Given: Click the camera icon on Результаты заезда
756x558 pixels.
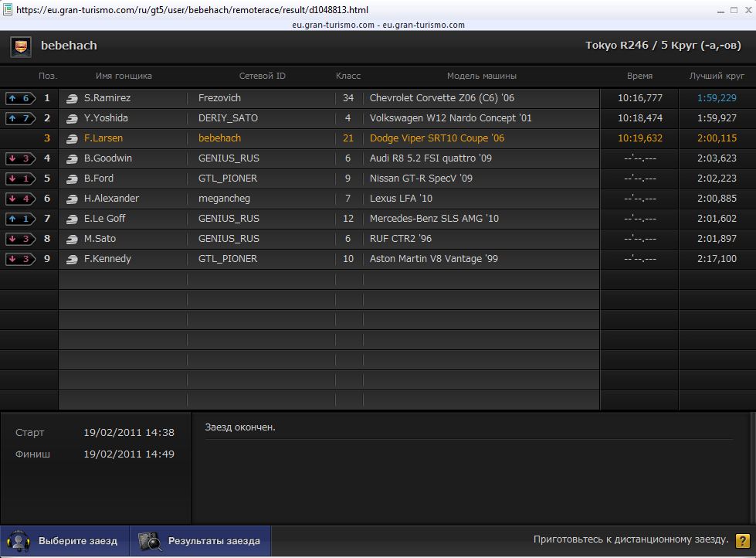Looking at the screenshot, I should point(150,541).
